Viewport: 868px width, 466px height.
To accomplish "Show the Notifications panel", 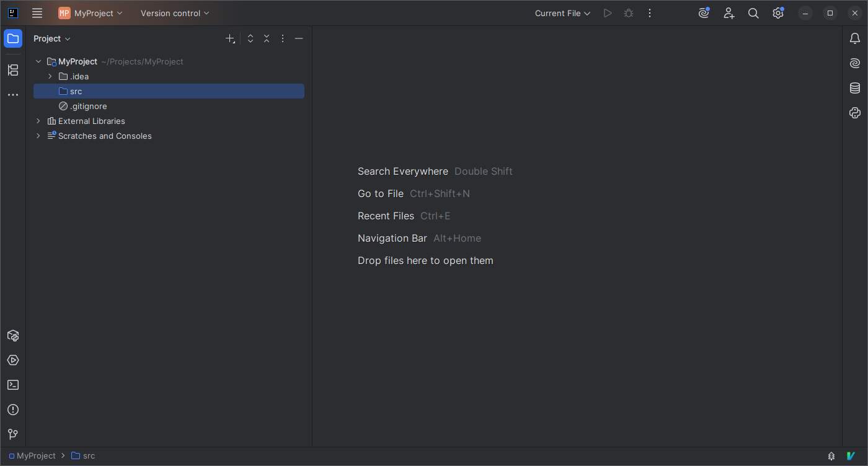I will [x=855, y=38].
